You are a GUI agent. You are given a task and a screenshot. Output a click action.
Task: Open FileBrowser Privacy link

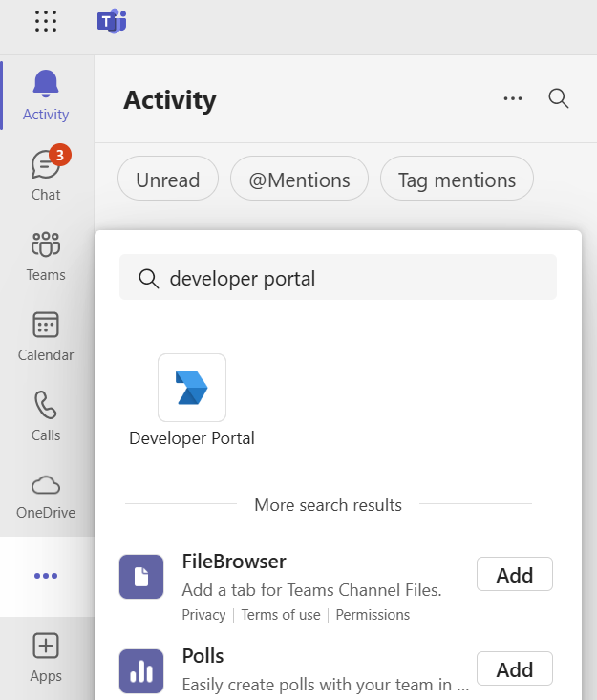pyautogui.click(x=203, y=615)
